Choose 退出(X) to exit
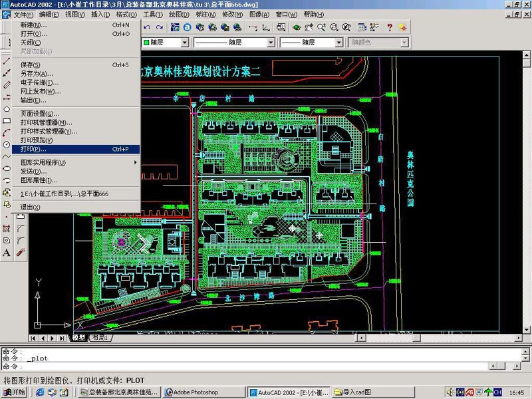This screenshot has height=399, width=532. coord(76,207)
